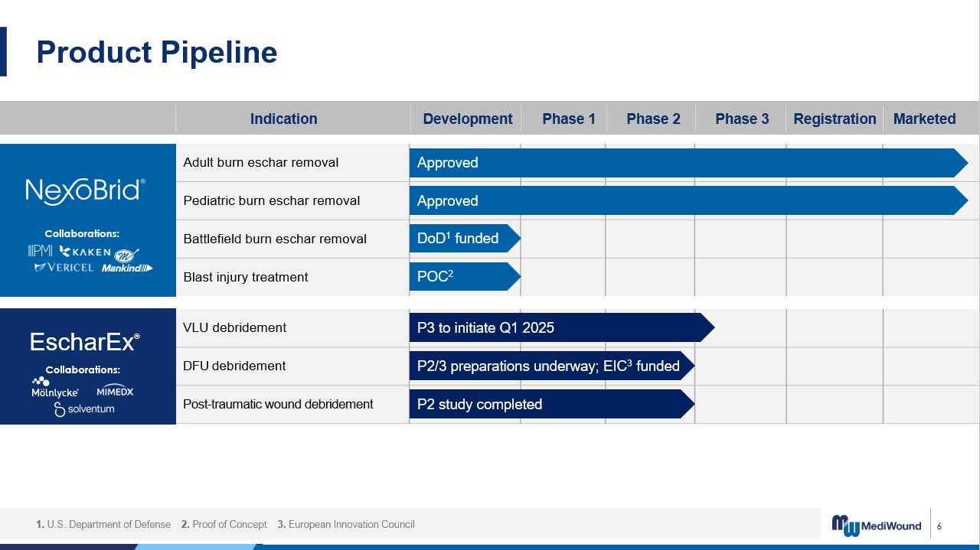Select 'Blast injury treatment' indication
The width and height of the screenshot is (980, 550).
click(x=246, y=277)
